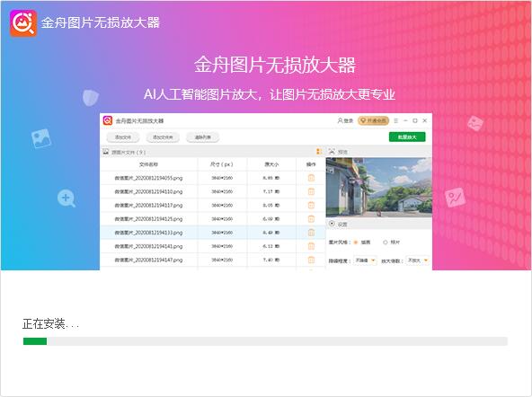Click the delete icon for 20200812194147.png row

coord(311,260)
